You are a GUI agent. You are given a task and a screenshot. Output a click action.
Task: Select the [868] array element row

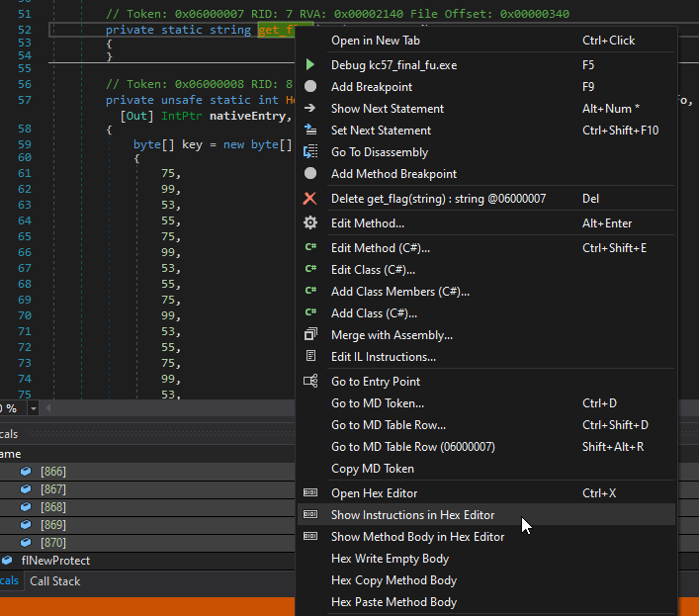(x=52, y=507)
